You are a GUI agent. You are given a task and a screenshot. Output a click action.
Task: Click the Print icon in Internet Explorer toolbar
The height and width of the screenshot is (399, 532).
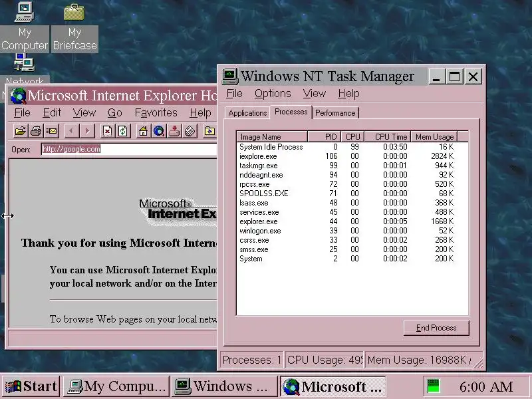point(36,130)
